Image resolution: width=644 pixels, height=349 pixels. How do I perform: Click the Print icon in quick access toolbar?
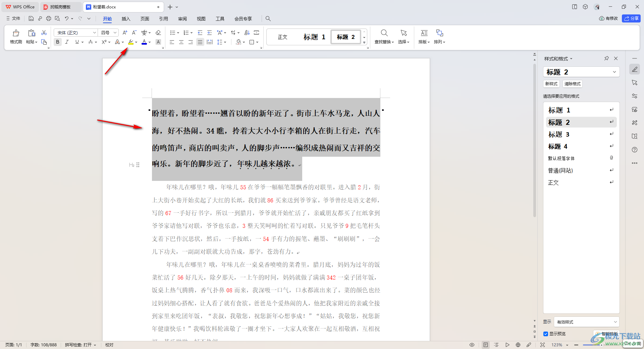(49, 18)
